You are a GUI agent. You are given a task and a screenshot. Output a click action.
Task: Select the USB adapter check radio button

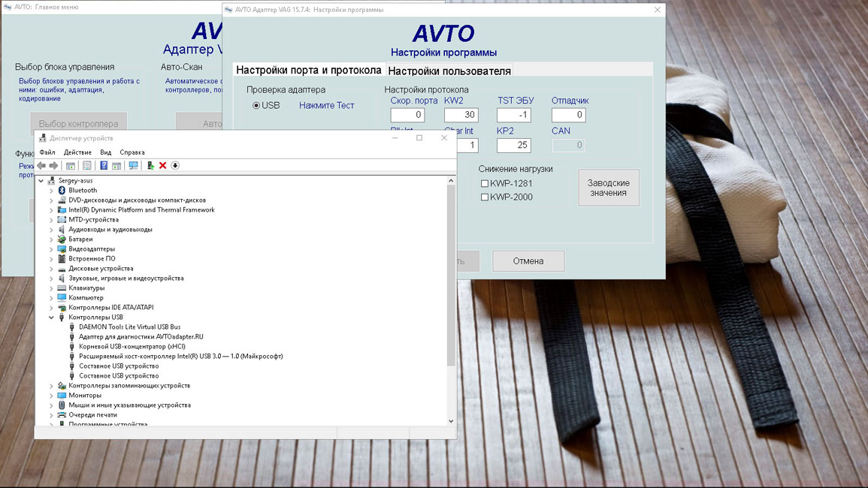tap(256, 106)
